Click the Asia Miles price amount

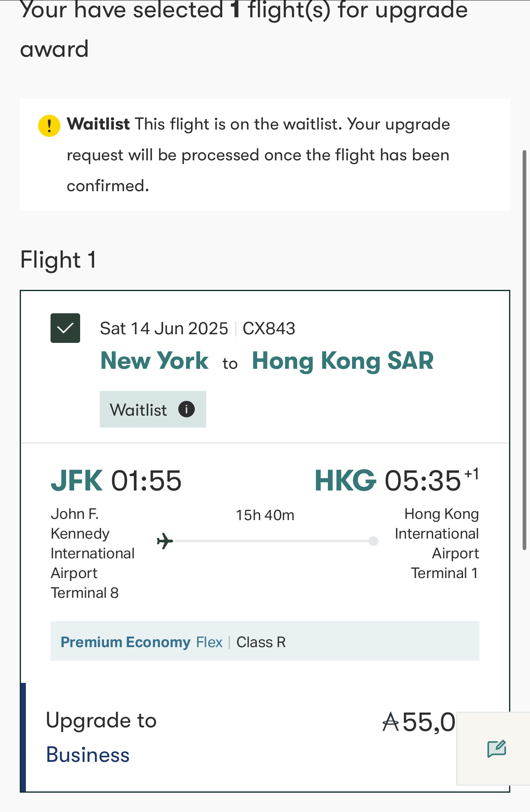pyautogui.click(x=419, y=722)
